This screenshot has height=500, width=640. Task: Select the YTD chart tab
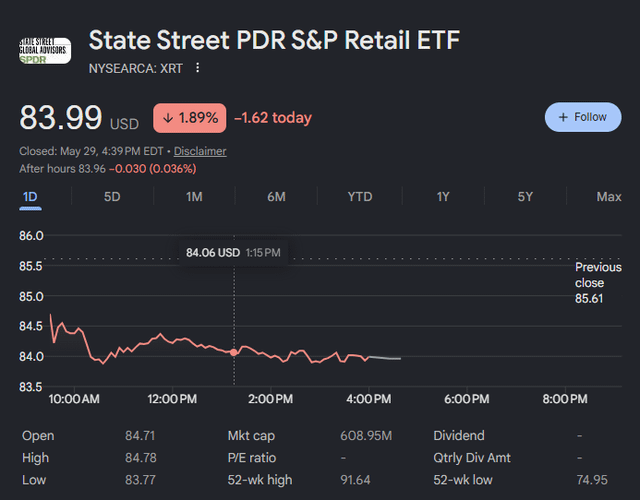[360, 197]
